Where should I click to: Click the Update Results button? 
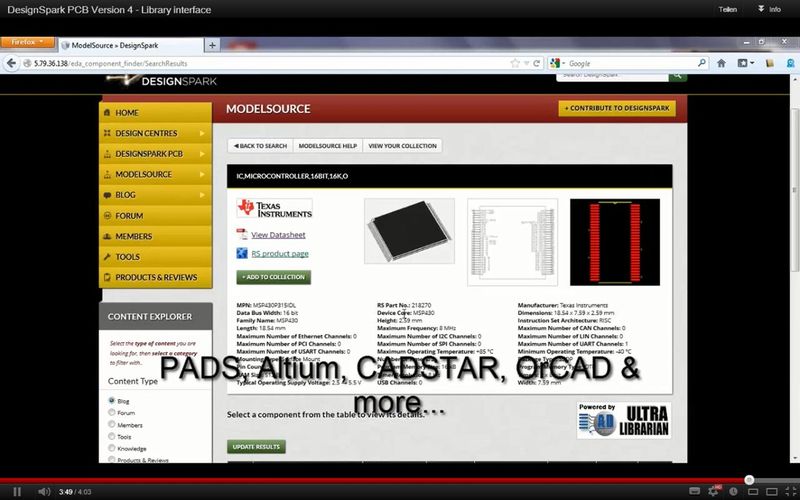tap(256, 446)
